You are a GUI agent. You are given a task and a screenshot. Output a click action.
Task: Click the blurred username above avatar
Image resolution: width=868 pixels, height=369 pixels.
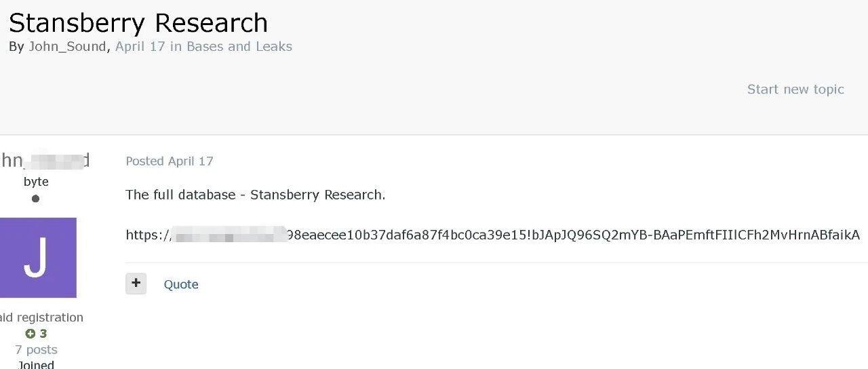(x=45, y=161)
